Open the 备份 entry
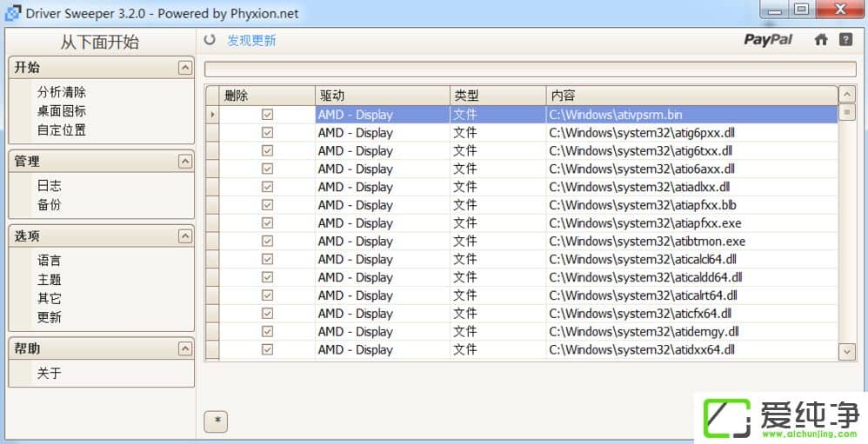The height and width of the screenshot is (444, 868). [50, 204]
